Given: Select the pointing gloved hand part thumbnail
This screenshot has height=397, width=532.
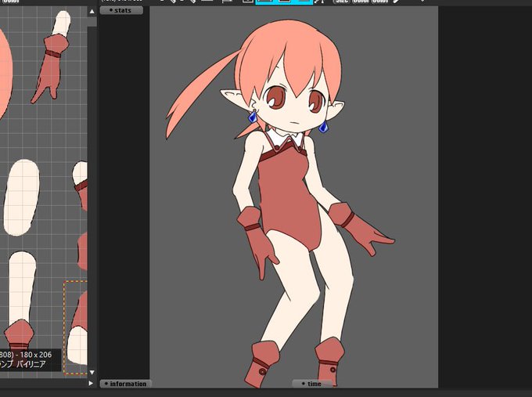Looking at the screenshot, I should [51, 56].
